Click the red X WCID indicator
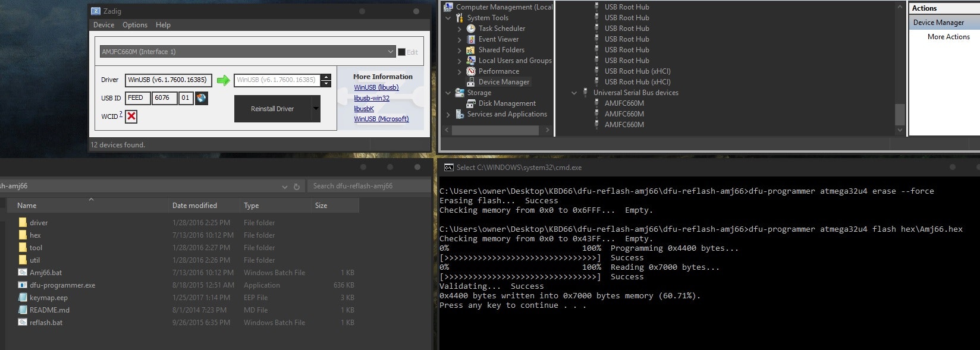 tap(131, 116)
